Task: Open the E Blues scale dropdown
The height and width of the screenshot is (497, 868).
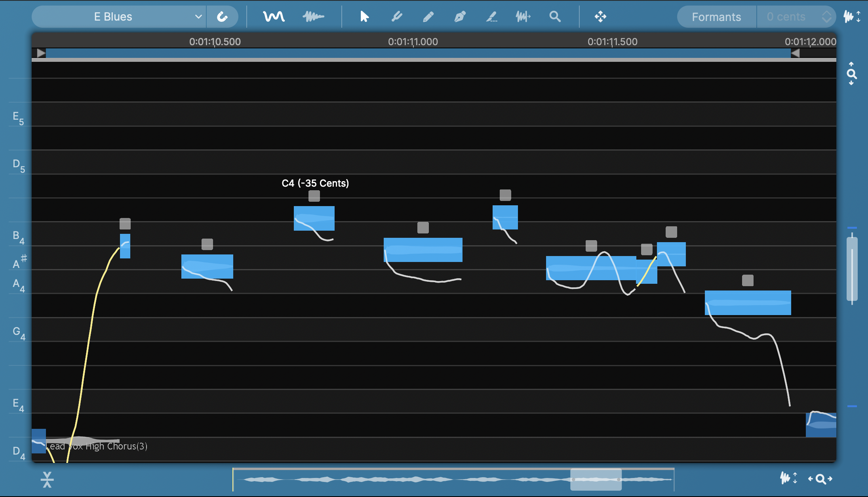Action: pos(118,17)
